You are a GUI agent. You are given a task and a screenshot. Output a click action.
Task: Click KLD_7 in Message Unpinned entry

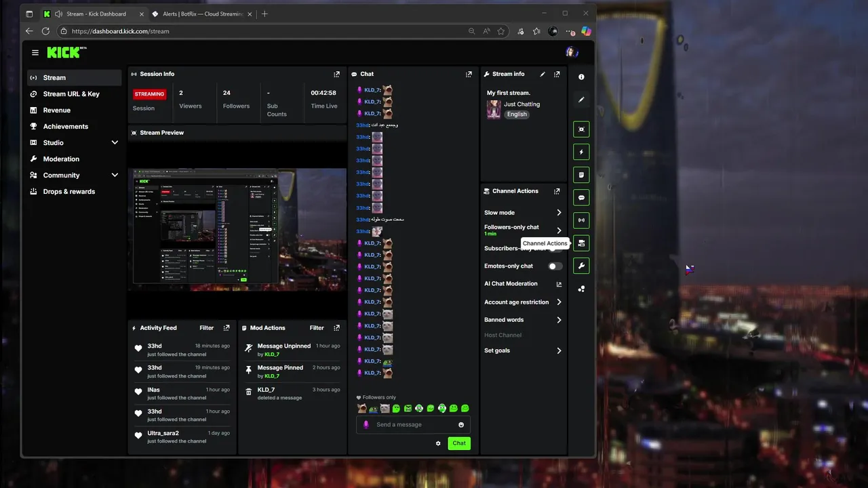[x=272, y=354]
